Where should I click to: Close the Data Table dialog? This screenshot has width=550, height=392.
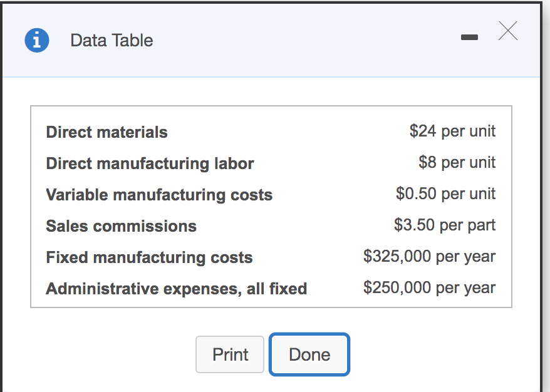point(508,31)
